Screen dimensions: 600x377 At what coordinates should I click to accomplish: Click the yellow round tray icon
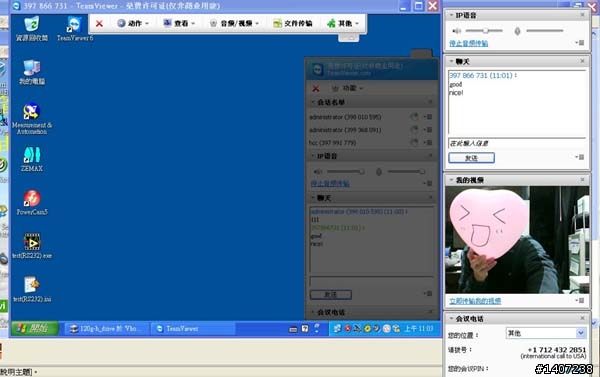pyautogui.click(x=367, y=328)
